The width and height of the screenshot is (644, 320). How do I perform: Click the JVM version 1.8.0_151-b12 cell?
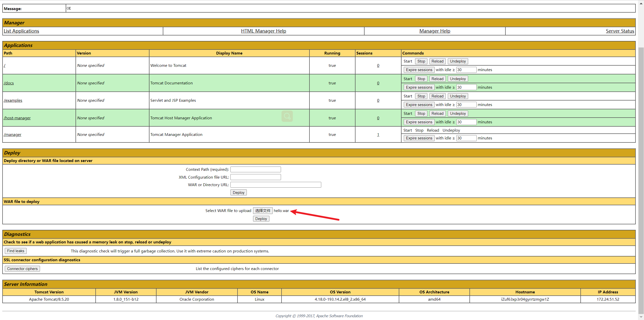click(126, 299)
